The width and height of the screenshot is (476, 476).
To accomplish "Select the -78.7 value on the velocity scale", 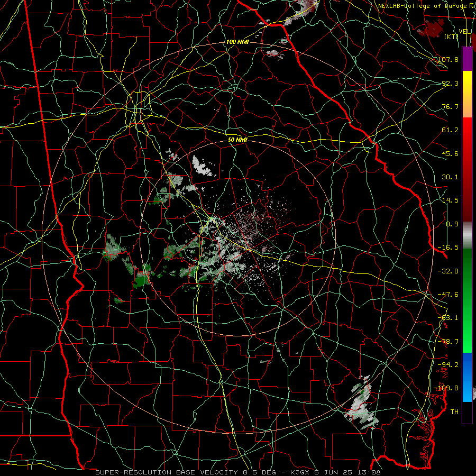I will (x=448, y=342).
